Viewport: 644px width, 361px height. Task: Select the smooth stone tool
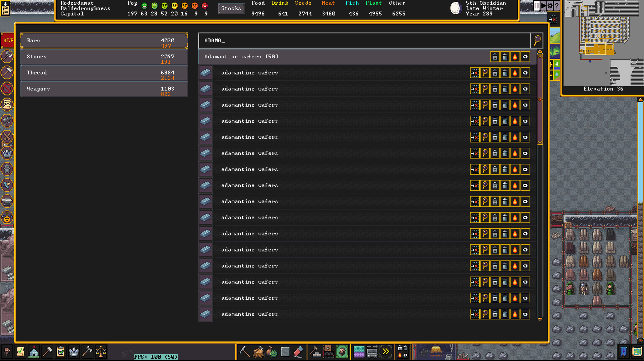pos(285,352)
